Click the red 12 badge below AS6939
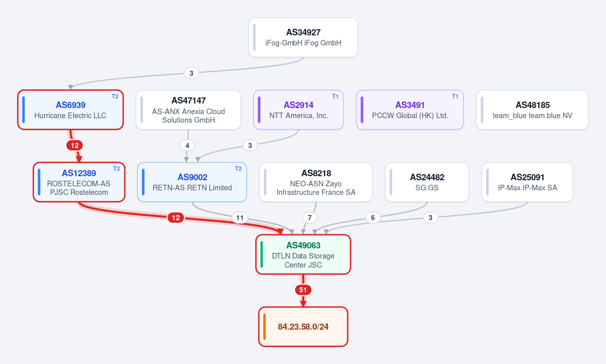This screenshot has width=606, height=364. (75, 145)
